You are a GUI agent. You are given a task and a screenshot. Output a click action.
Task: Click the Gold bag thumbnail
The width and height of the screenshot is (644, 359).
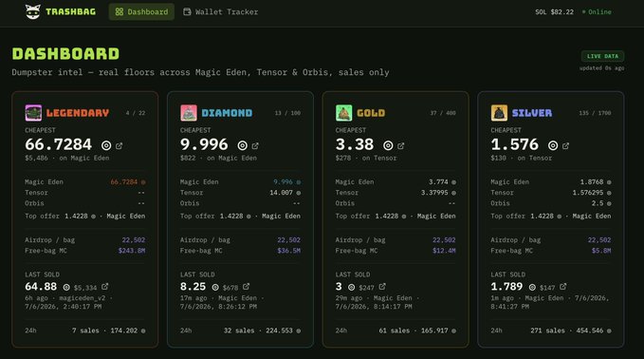(343, 113)
